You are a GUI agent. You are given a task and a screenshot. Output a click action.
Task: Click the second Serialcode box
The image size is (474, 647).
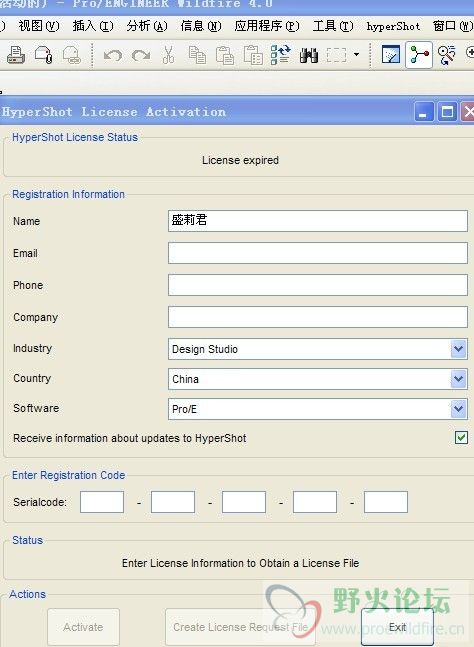click(173, 502)
